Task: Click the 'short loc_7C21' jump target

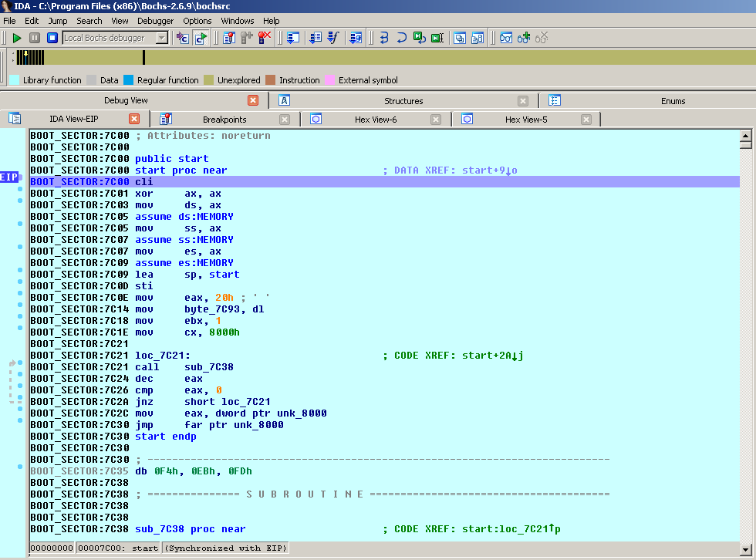Action: [227, 401]
